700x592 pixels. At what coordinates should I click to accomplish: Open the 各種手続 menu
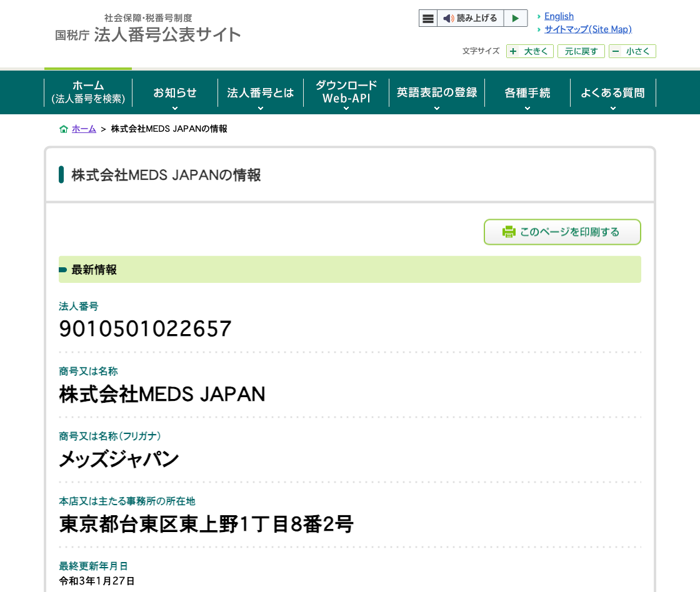click(527, 92)
